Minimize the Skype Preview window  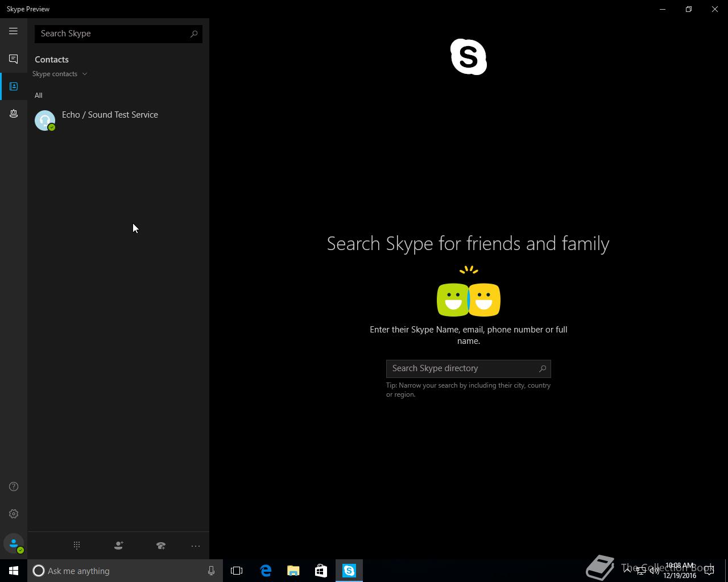663,9
